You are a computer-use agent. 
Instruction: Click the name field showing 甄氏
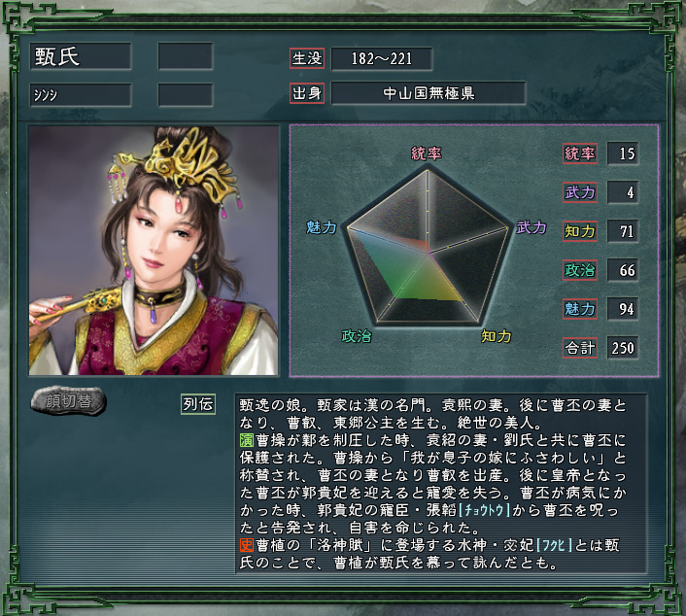pyautogui.click(x=81, y=56)
